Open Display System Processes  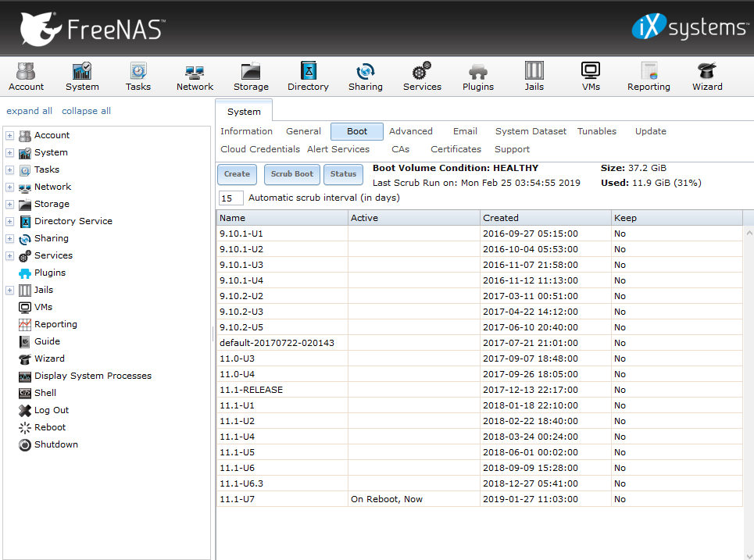point(92,376)
